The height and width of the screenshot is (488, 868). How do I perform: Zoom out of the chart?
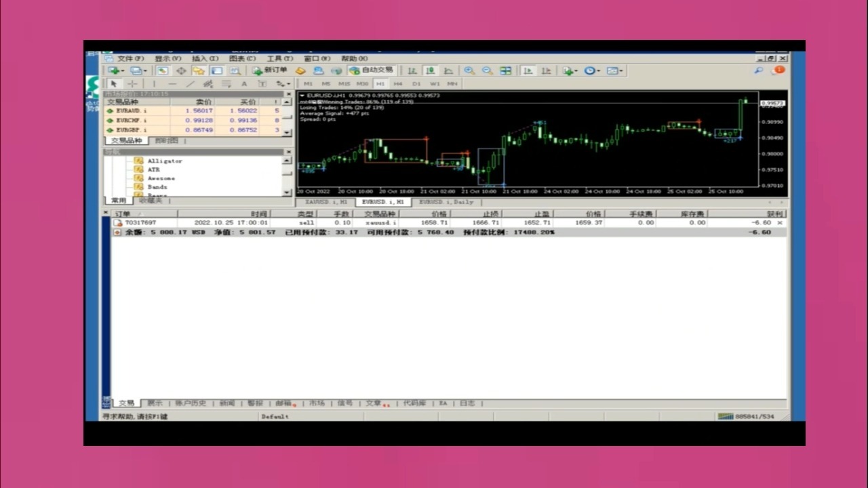point(487,70)
